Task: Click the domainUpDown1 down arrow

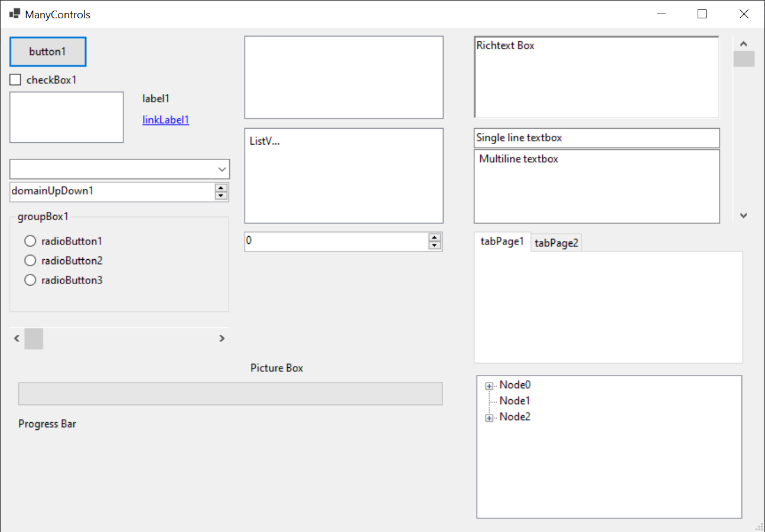Action: point(221,196)
